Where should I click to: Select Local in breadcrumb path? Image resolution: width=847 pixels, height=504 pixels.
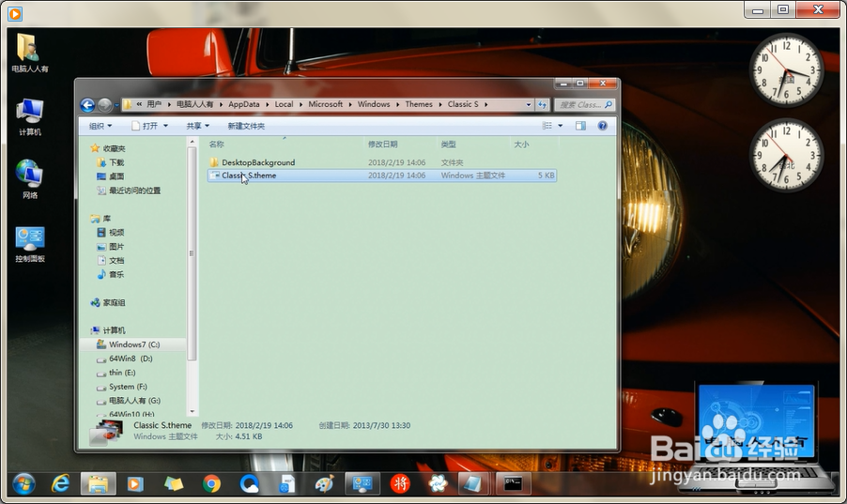pos(284,104)
